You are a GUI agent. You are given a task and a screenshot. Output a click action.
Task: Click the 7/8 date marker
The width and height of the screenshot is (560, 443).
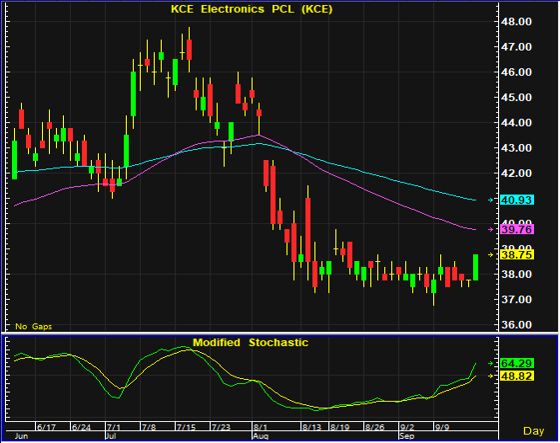point(149,427)
